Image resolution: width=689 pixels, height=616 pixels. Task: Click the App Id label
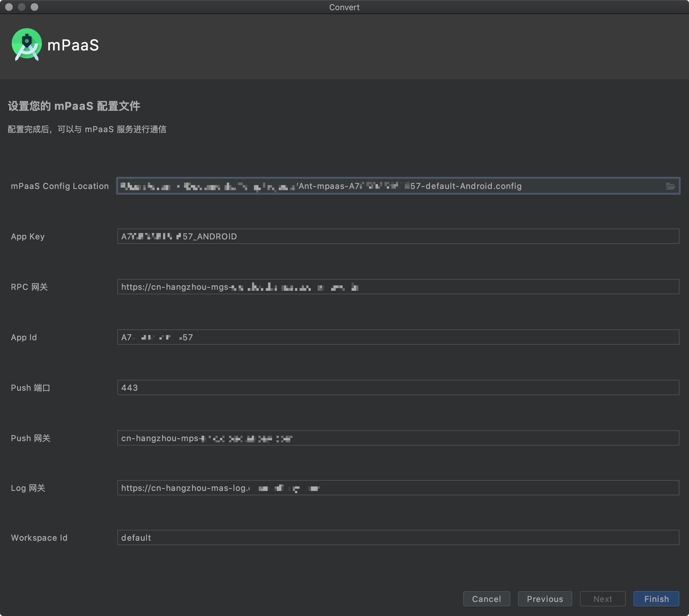pos(24,337)
